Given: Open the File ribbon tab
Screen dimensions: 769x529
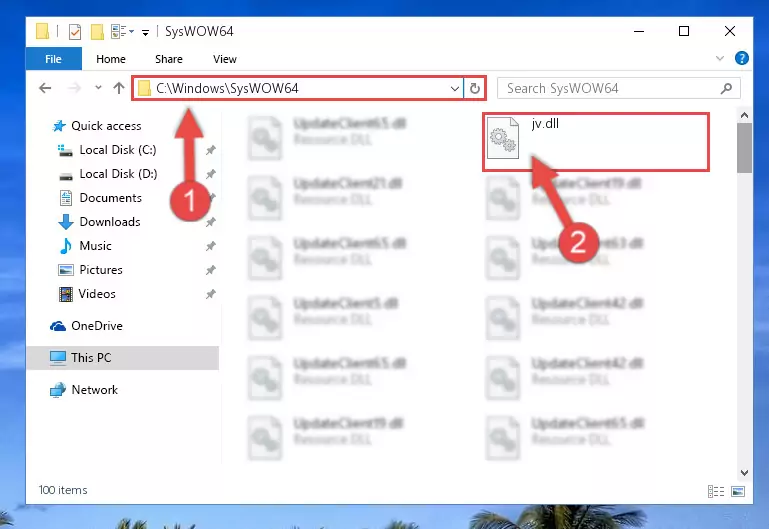Looking at the screenshot, I should 53,59.
